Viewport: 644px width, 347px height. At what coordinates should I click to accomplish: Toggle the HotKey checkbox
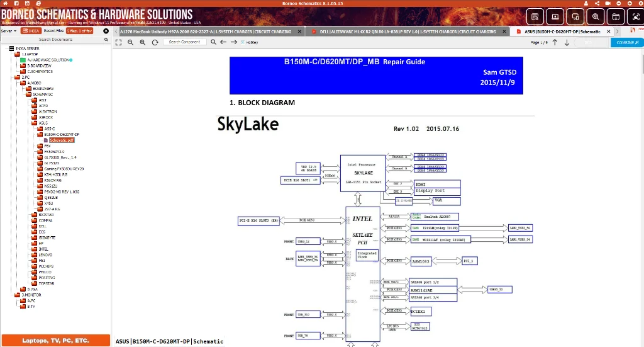pos(242,42)
